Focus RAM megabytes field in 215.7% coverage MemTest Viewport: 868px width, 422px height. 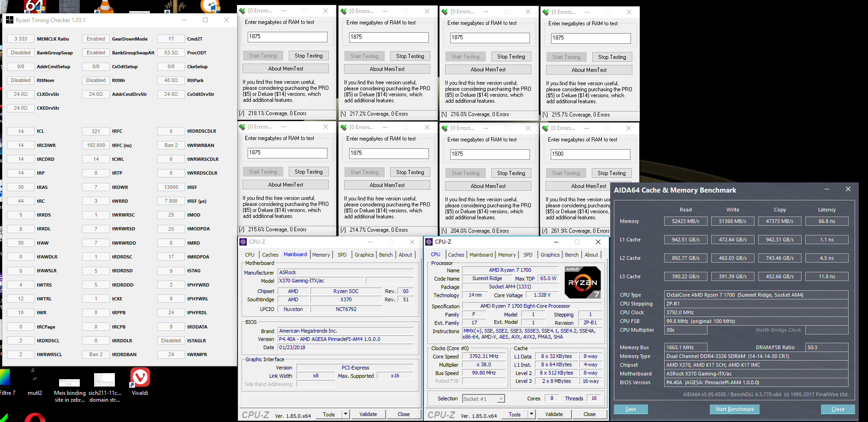coord(591,38)
